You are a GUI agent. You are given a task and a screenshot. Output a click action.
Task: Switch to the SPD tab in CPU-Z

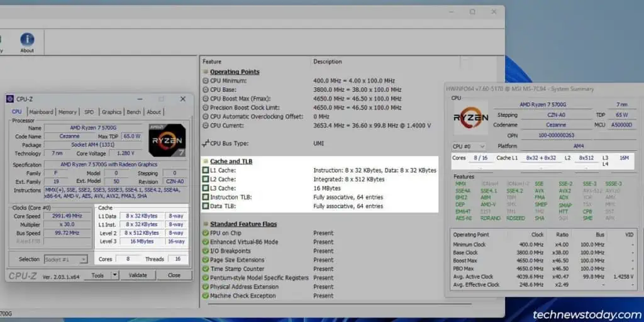tap(89, 112)
